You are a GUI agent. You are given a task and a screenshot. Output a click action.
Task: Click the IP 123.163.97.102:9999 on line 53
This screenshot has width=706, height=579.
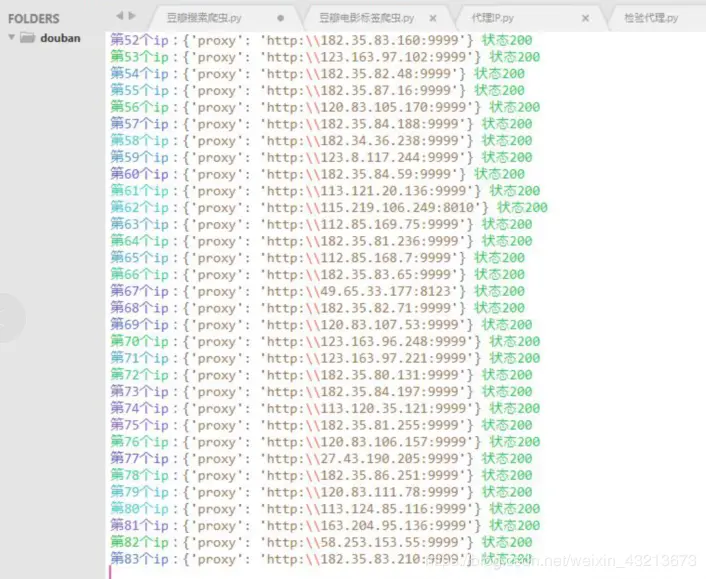point(393,57)
